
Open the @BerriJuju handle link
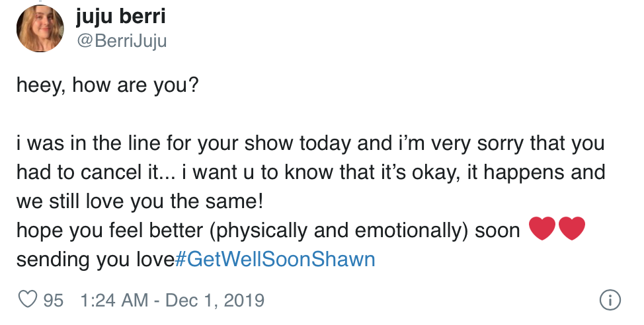(x=122, y=41)
